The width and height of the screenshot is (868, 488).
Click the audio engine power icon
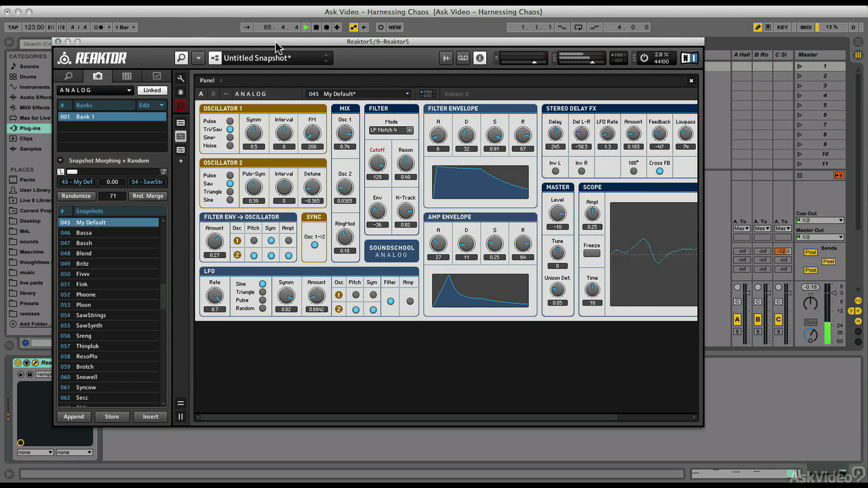[x=644, y=58]
